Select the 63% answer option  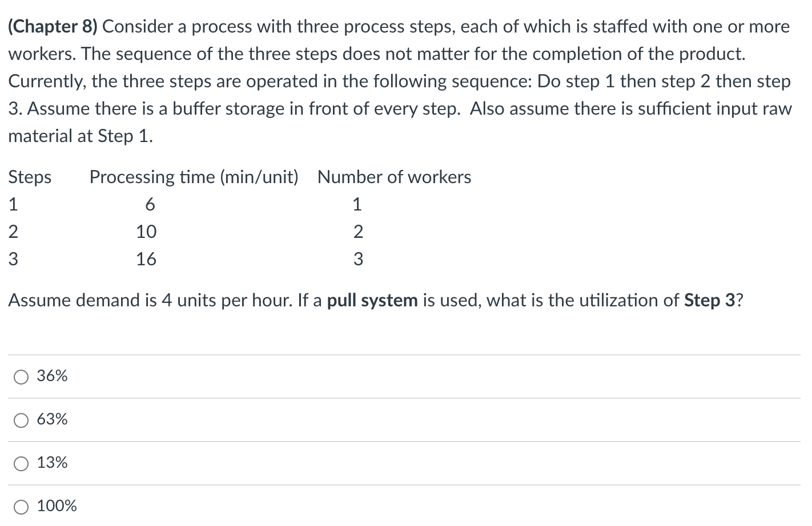pos(21,420)
